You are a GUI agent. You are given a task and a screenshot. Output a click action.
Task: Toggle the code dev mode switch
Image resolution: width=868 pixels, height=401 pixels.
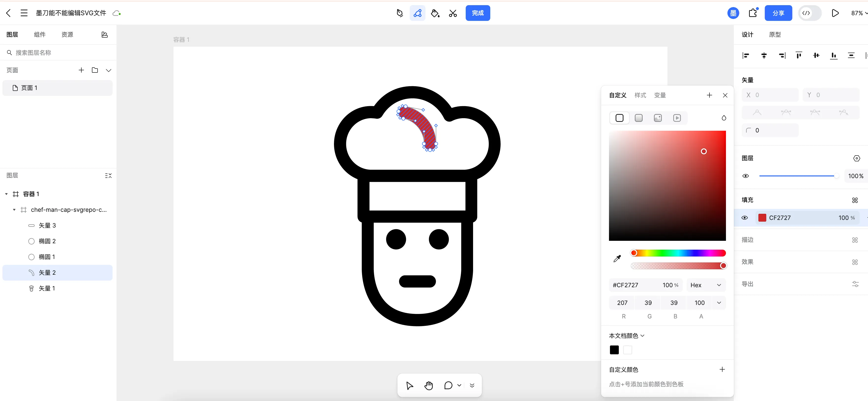coord(810,13)
